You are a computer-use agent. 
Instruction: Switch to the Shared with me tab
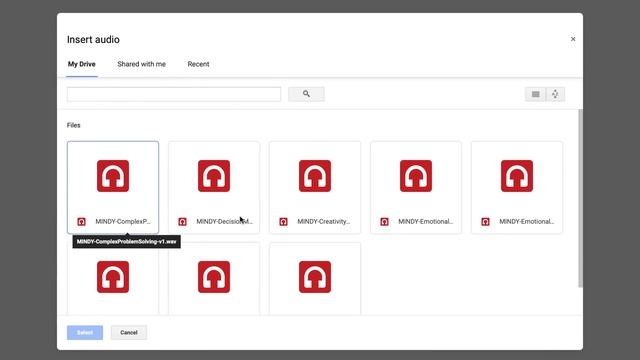(x=142, y=64)
